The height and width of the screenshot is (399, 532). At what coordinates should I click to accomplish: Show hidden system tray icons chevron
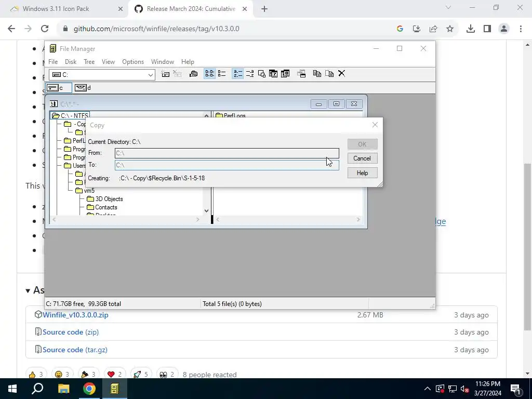point(428,389)
